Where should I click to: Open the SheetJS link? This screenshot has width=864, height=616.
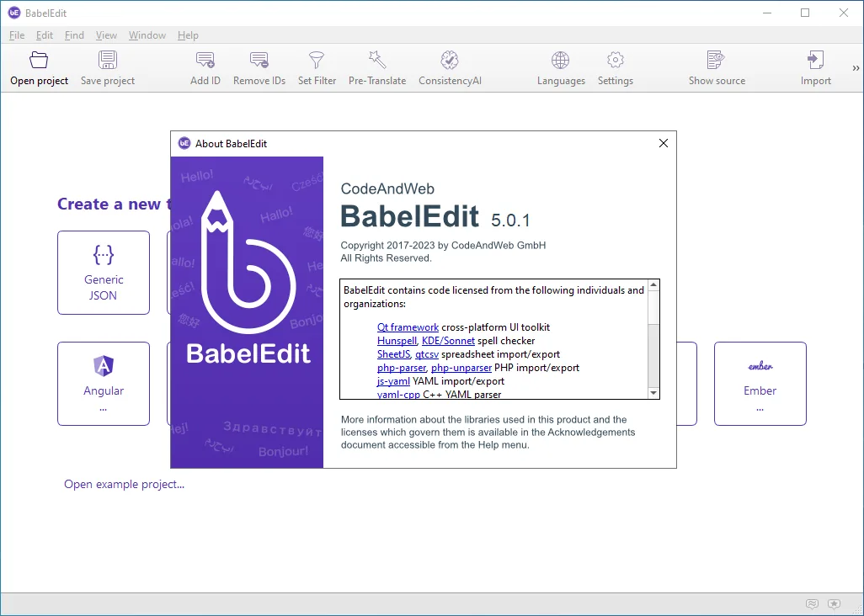[393, 354]
